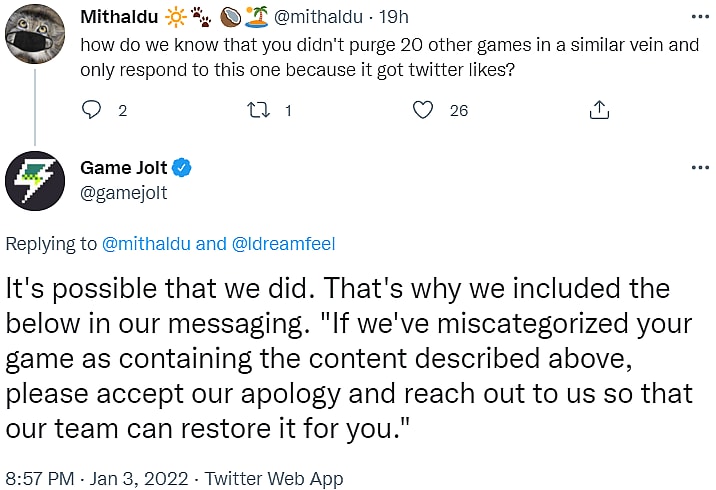Image resolution: width=716 pixels, height=490 pixels.
Task: Open the Mithaldu display name
Action: click(111, 17)
